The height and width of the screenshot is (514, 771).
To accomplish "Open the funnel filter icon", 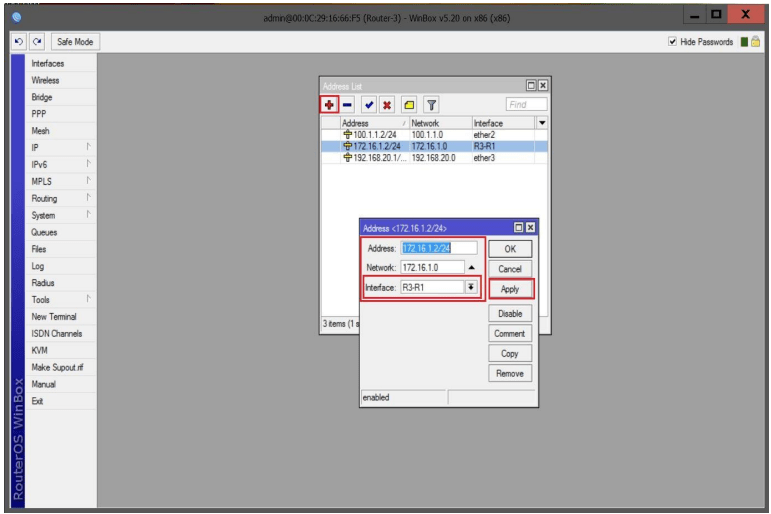I will point(432,104).
